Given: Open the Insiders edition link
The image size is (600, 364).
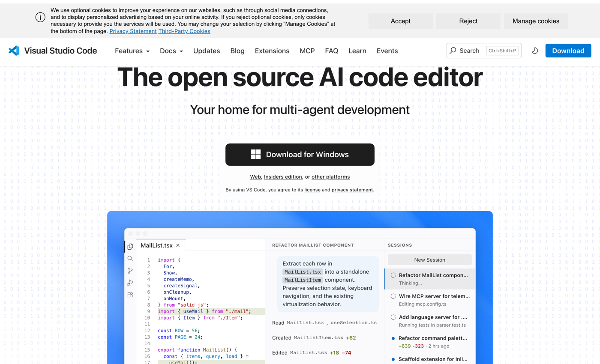Looking at the screenshot, I should pos(283,177).
